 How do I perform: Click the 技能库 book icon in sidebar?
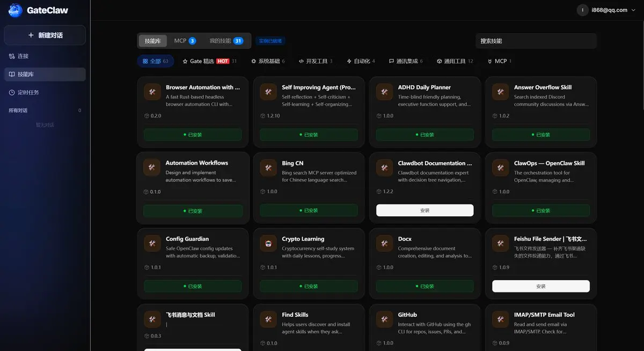[12, 74]
